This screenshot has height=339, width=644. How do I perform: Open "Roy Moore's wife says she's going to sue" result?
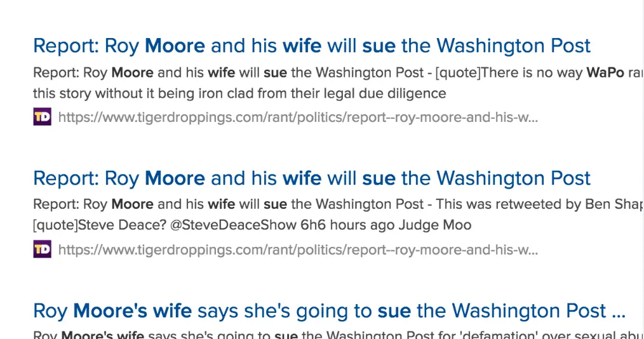coord(329,311)
